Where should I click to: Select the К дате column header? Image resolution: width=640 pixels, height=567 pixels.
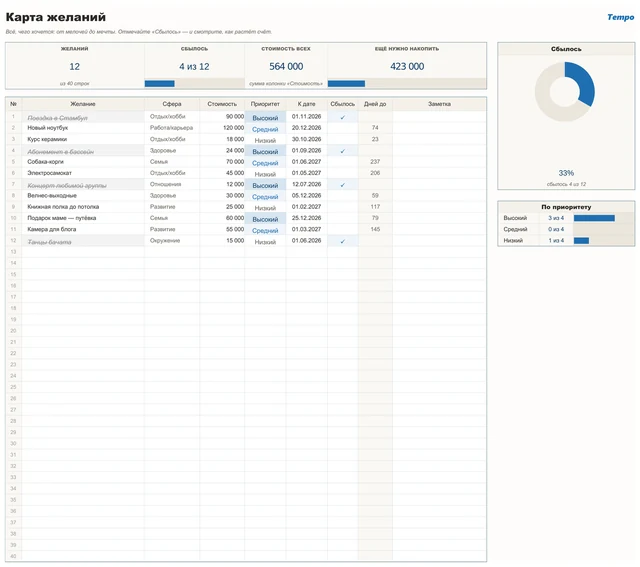click(x=307, y=104)
